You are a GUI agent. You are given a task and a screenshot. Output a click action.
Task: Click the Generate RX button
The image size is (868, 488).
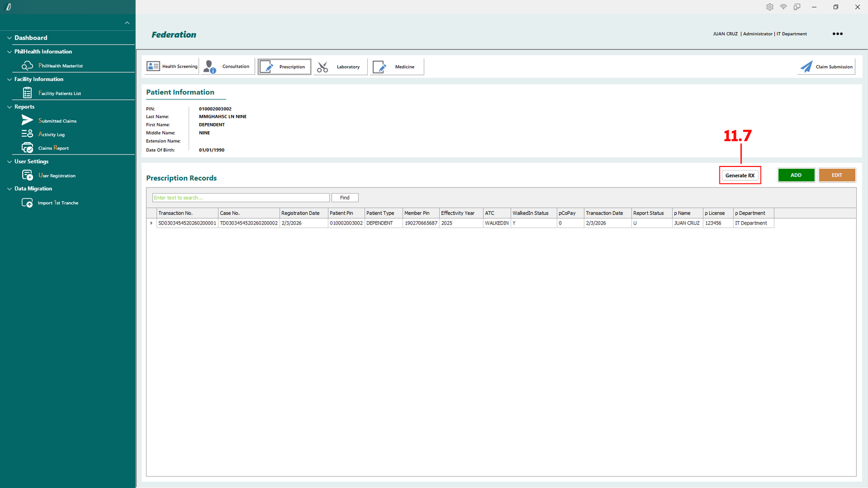click(x=739, y=175)
